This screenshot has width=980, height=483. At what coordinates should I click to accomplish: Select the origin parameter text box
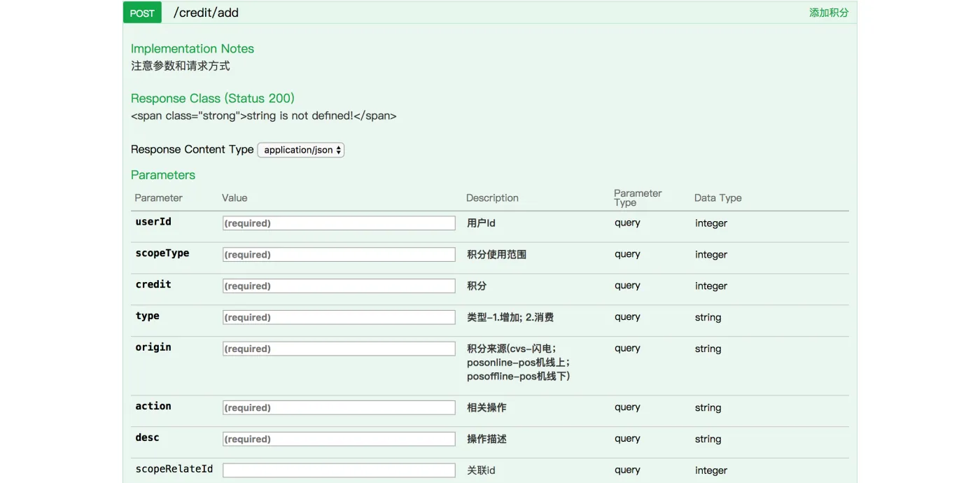tap(339, 349)
